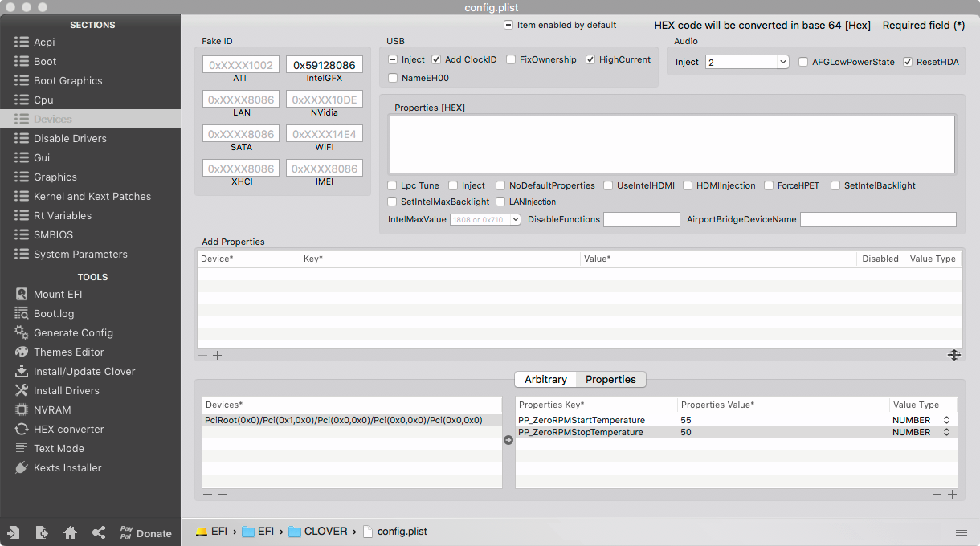Enable LANInjection checkbox

point(500,202)
